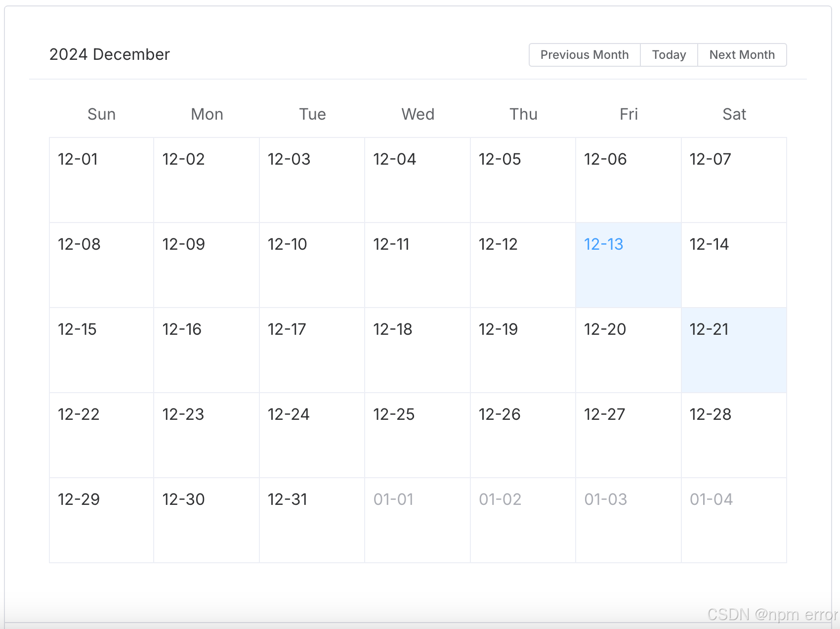Viewport: 840px width, 629px height.
Task: Select date 12-07 under Sat column
Action: click(x=734, y=180)
